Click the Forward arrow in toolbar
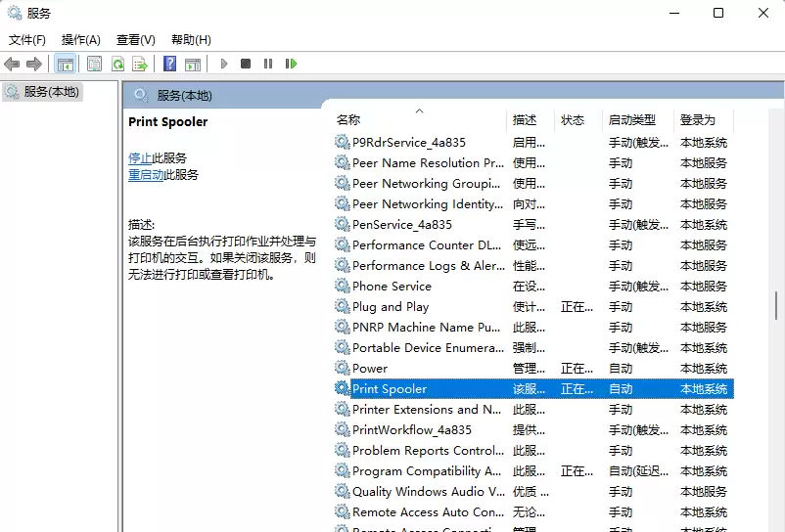Screen dimensions: 785x532 [x=34, y=64]
